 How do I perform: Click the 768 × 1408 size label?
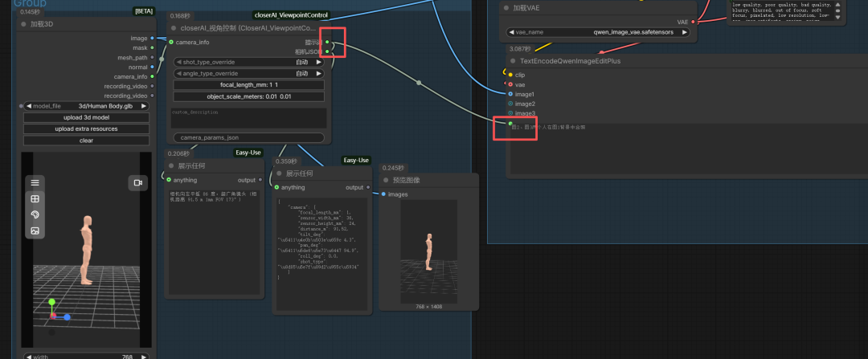(429, 306)
